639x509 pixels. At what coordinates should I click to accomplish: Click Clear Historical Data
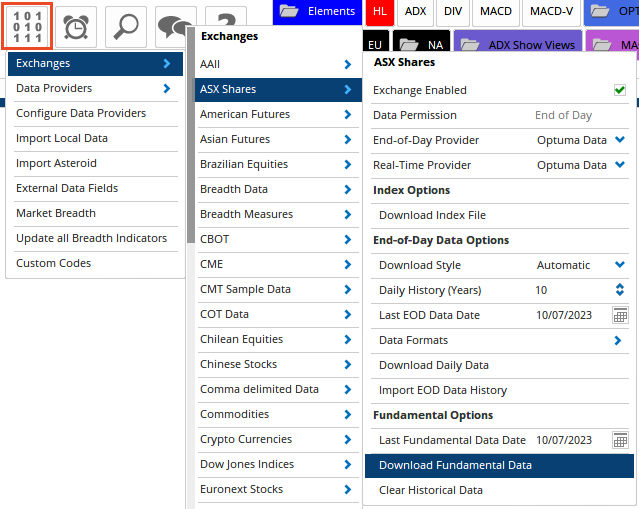pyautogui.click(x=500, y=490)
